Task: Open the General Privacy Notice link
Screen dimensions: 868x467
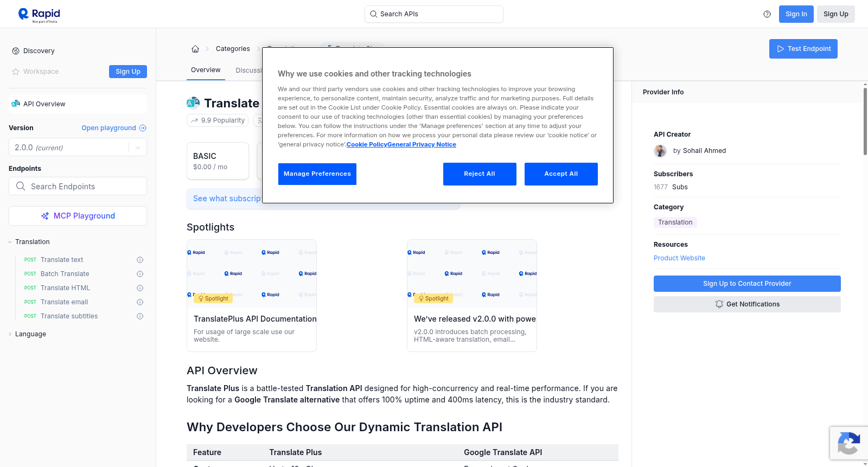Action: pos(422,145)
